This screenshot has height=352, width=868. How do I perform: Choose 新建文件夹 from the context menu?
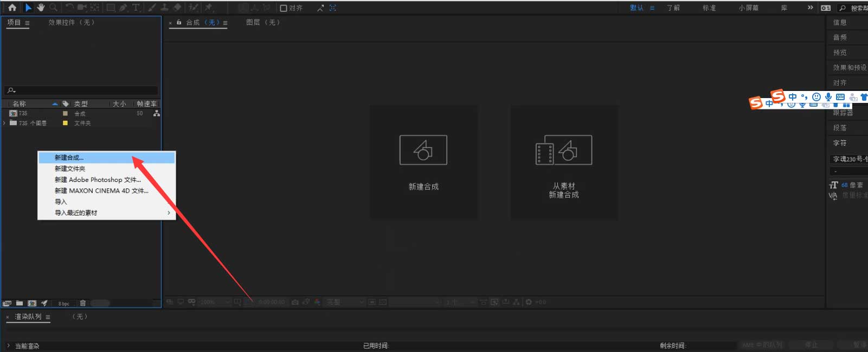pos(70,169)
